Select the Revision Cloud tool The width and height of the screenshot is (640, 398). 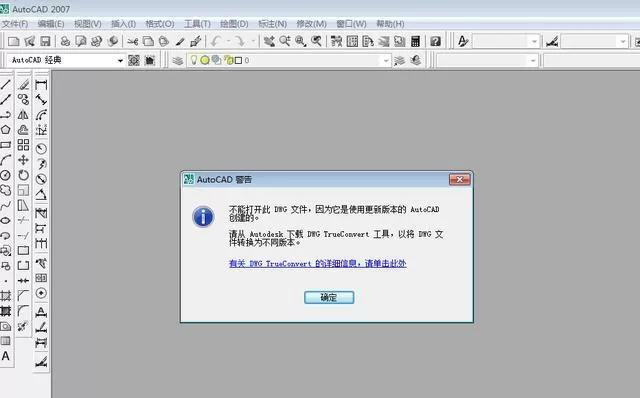click(5, 190)
